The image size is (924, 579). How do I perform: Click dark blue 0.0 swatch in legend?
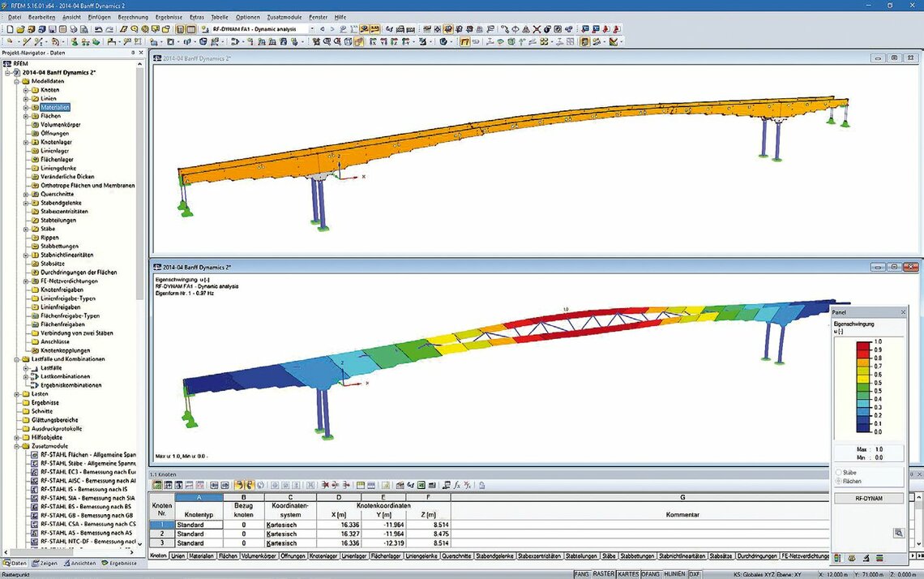tap(863, 429)
